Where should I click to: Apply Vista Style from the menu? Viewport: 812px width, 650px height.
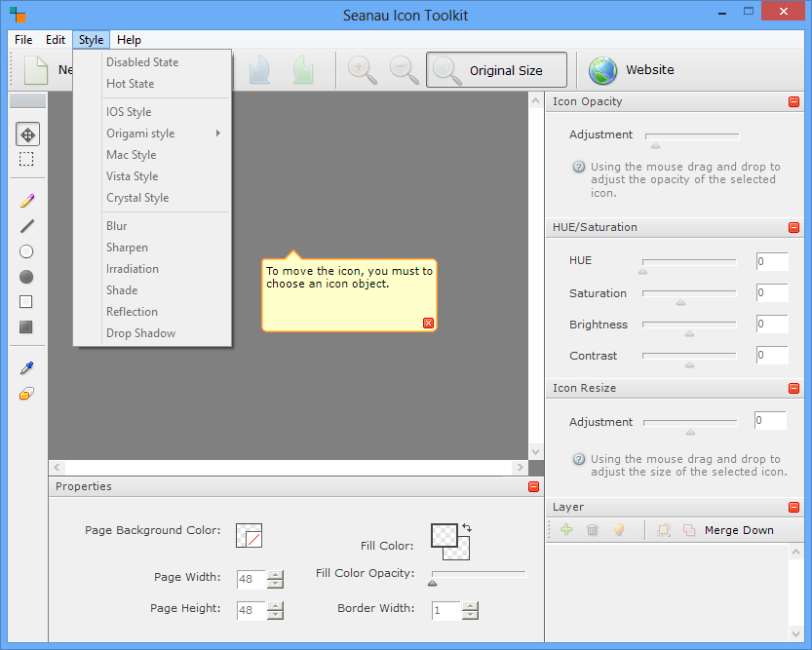(x=152, y=176)
